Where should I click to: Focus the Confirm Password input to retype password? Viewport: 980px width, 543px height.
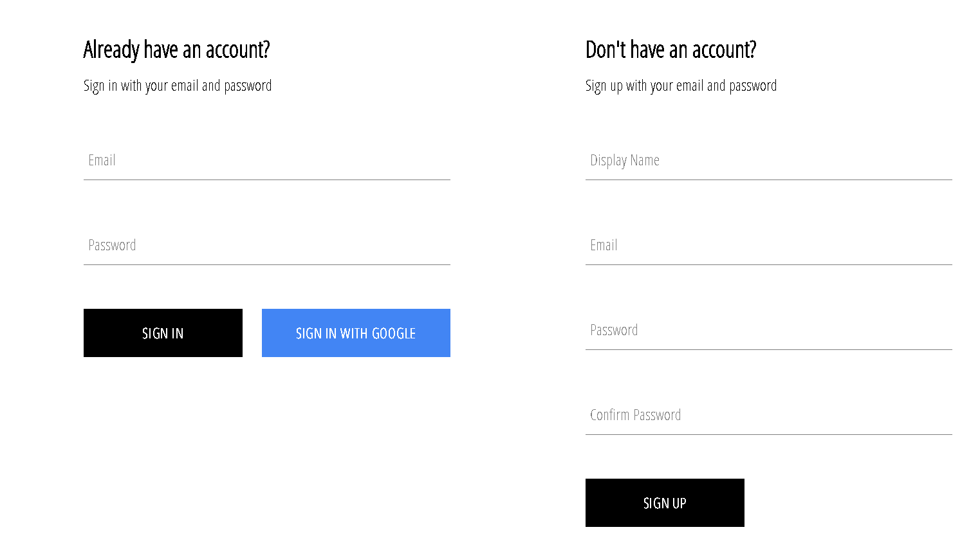click(768, 418)
